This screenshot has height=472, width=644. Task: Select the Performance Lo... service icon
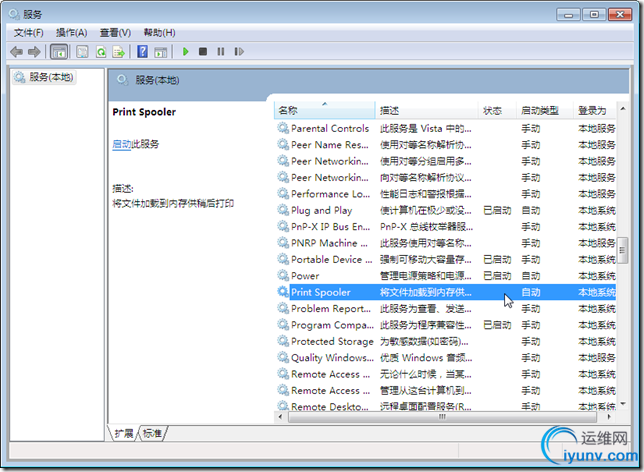283,193
